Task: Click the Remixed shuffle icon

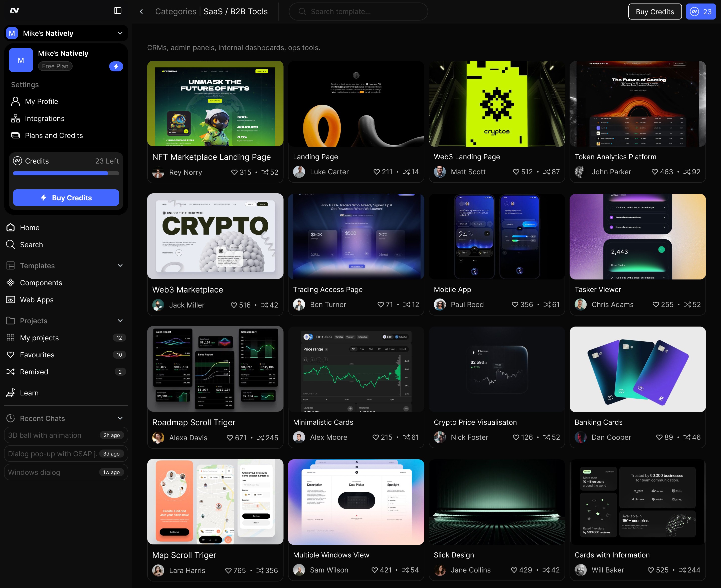Action: (11, 372)
